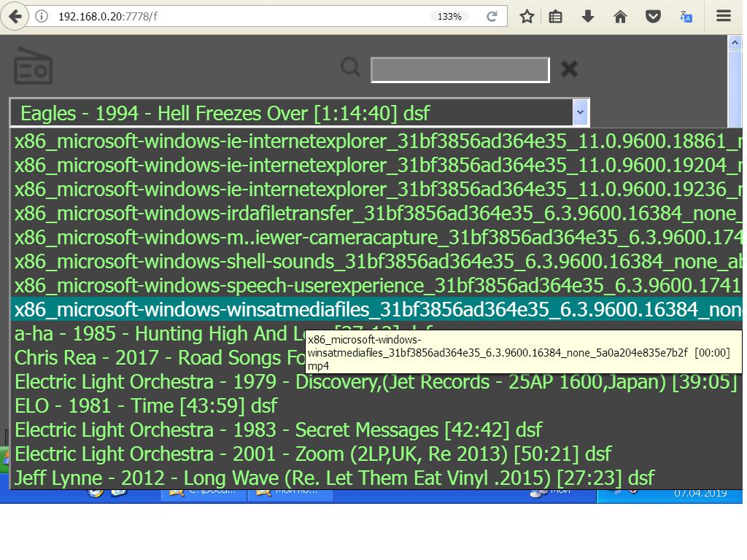Select Electric Light Orchestra 1979 Discovery
The width and height of the screenshot is (747, 560).
(376, 382)
